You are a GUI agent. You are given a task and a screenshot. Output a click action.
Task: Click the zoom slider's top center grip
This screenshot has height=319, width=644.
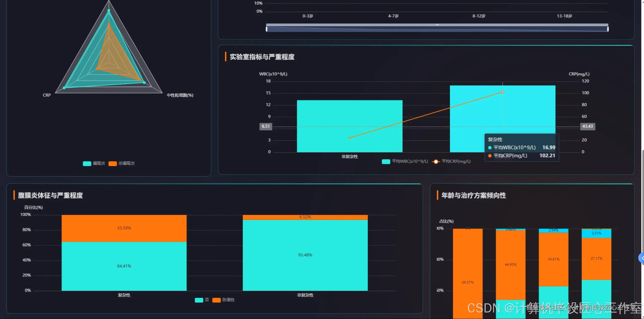(x=437, y=25)
